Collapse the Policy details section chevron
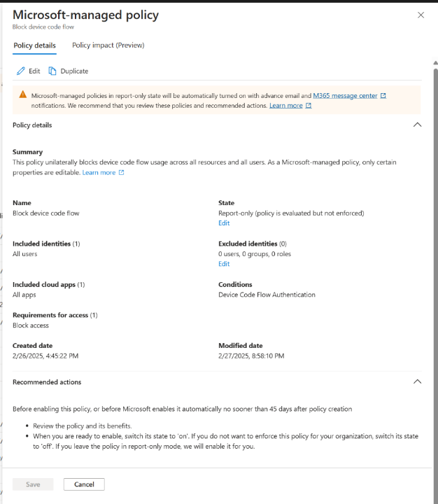 [417, 125]
